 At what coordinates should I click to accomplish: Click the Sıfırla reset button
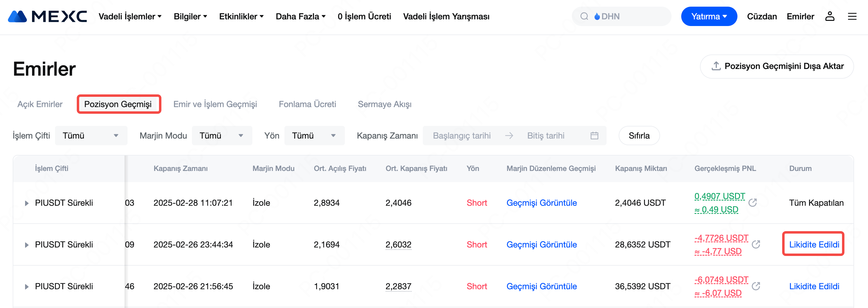[639, 136]
